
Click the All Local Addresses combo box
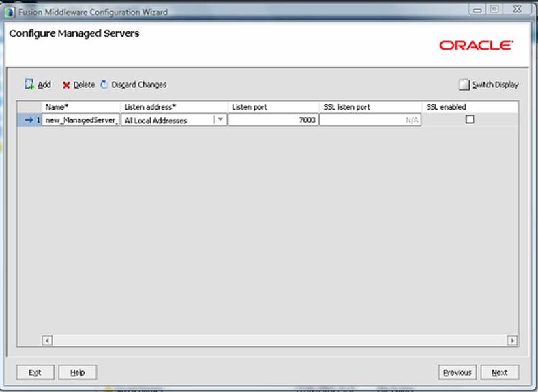pos(174,120)
